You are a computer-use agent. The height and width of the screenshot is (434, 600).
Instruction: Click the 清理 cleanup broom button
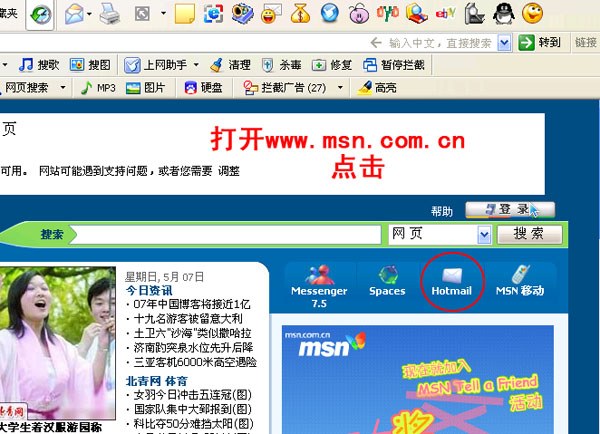tap(230, 65)
